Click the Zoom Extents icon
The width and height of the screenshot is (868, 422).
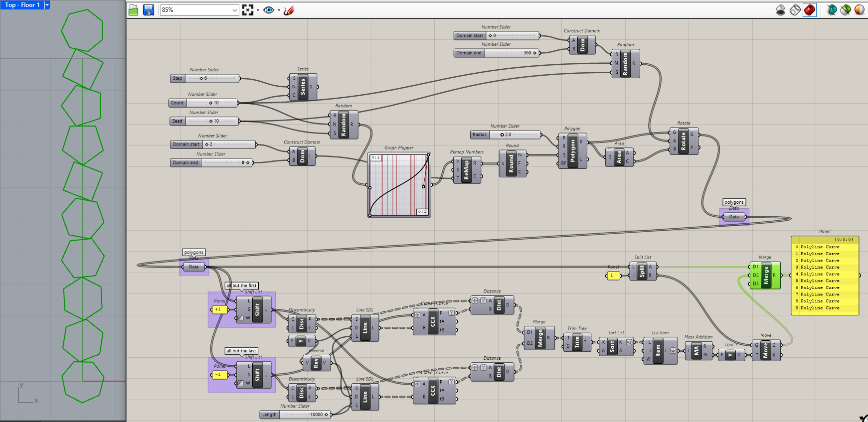[248, 10]
